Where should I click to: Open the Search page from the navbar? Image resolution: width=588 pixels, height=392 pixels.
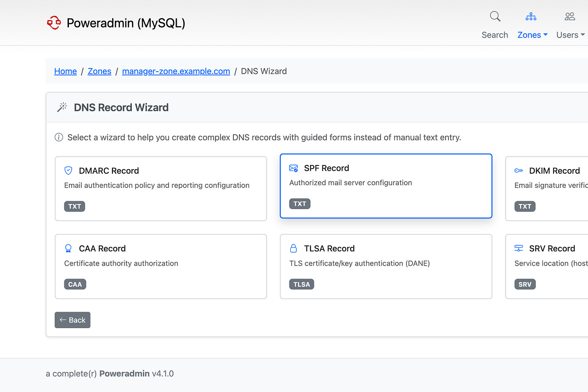495,35
